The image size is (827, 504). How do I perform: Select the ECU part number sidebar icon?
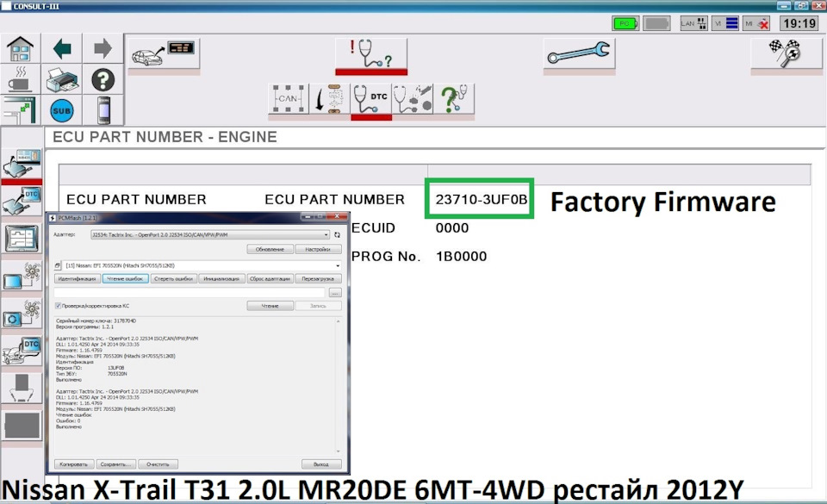coord(22,164)
